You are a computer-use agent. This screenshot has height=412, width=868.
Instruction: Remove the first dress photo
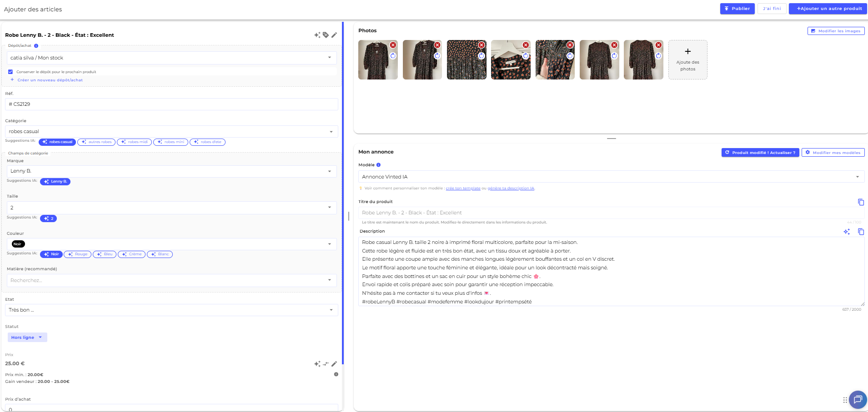(x=393, y=45)
